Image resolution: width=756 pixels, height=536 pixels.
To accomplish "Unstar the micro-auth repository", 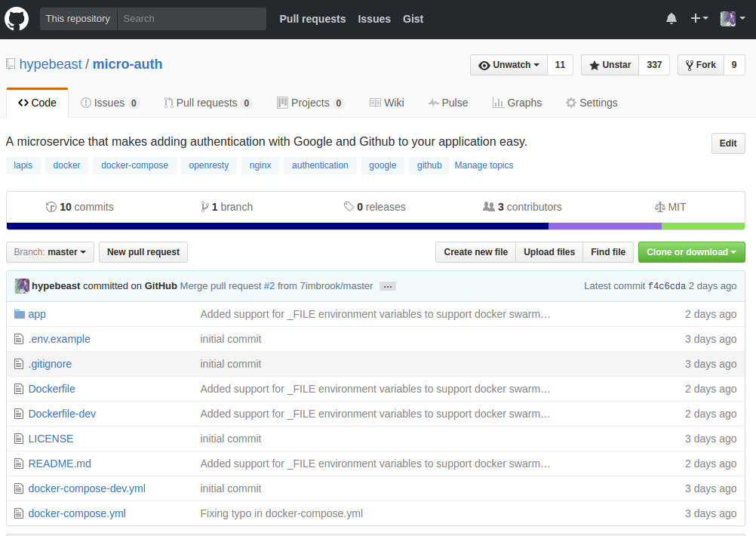I will (x=610, y=65).
